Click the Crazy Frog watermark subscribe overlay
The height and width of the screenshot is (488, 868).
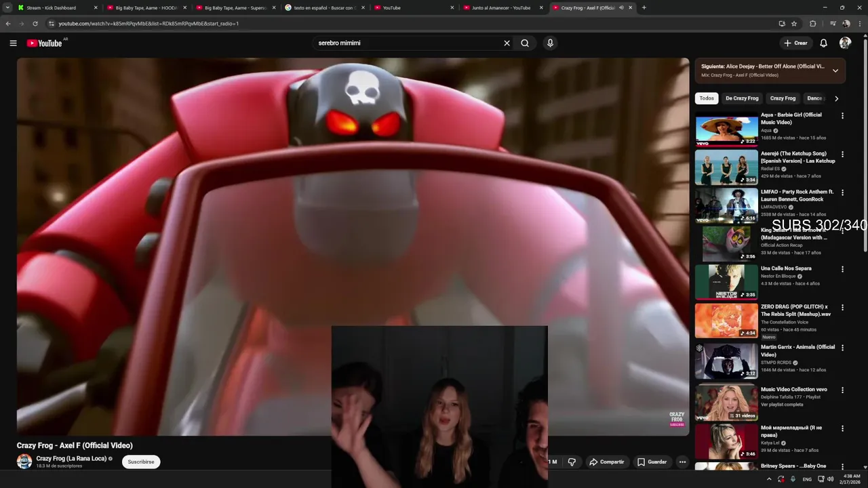pyautogui.click(x=677, y=419)
